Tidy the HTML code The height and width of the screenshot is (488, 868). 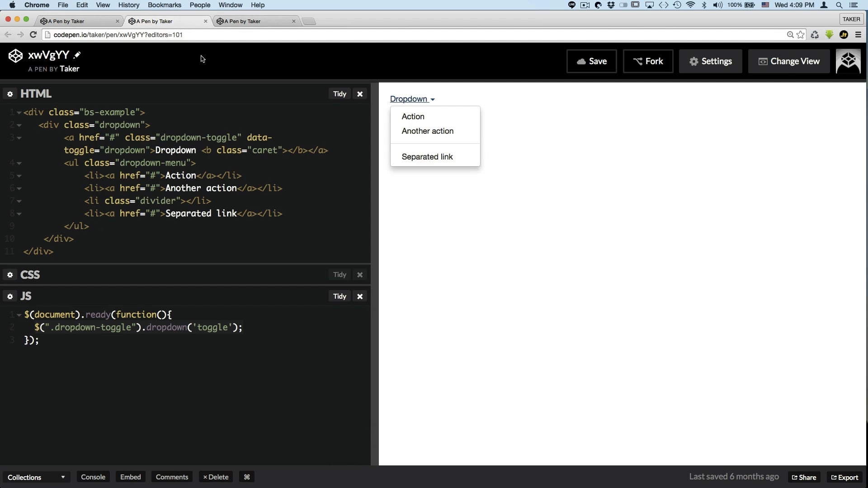pyautogui.click(x=340, y=94)
